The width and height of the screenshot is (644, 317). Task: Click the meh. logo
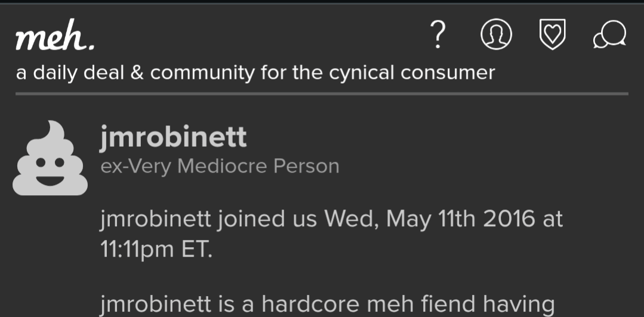tap(54, 40)
